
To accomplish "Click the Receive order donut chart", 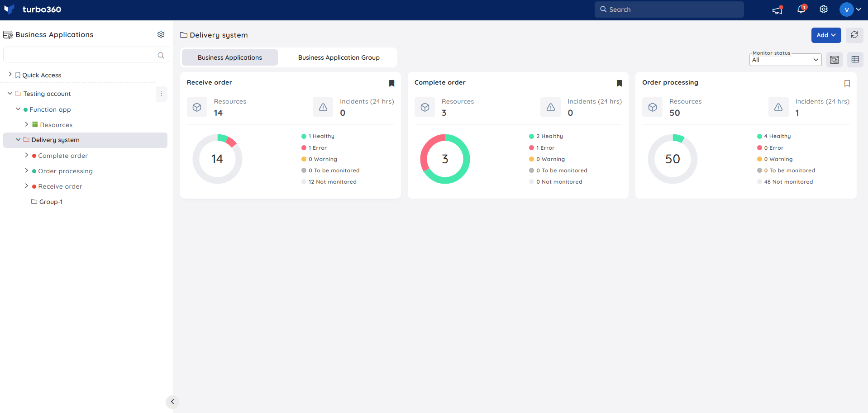I will [x=217, y=159].
